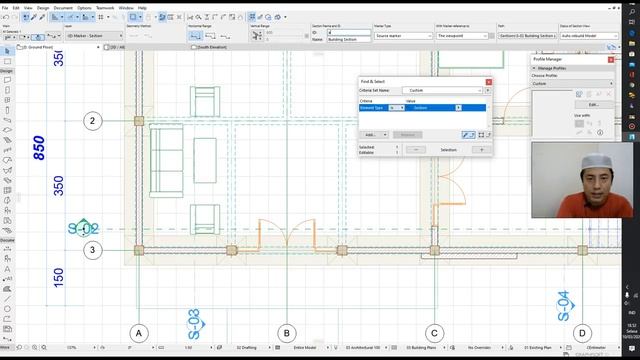
Task: Open the Document menu
Action: tap(63, 8)
